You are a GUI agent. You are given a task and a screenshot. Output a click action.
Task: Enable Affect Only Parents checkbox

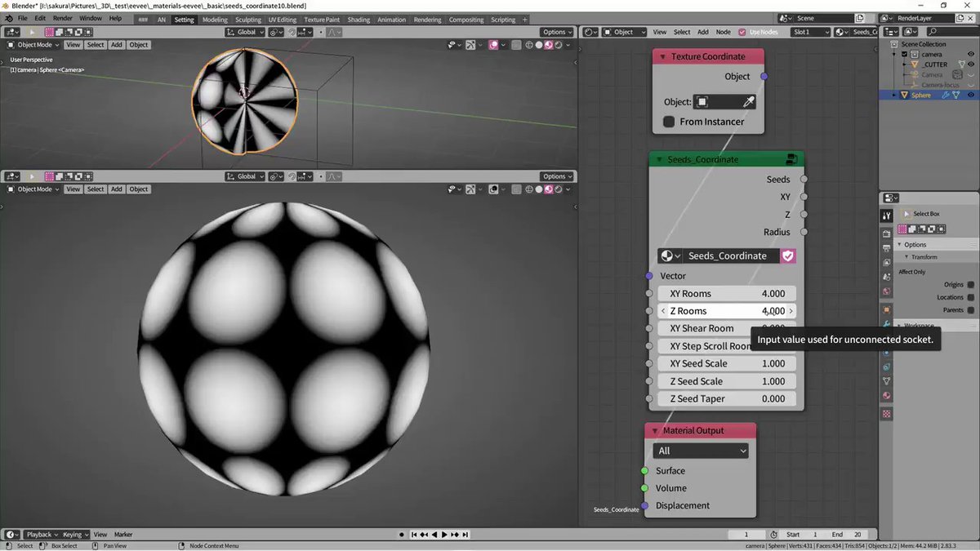click(x=971, y=310)
